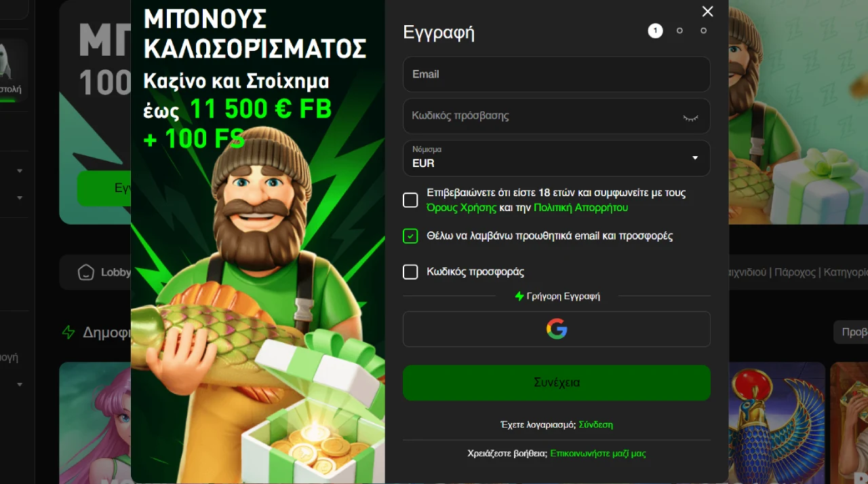
Task: Expand the bottom left sidebar chevron
Action: coord(20,384)
